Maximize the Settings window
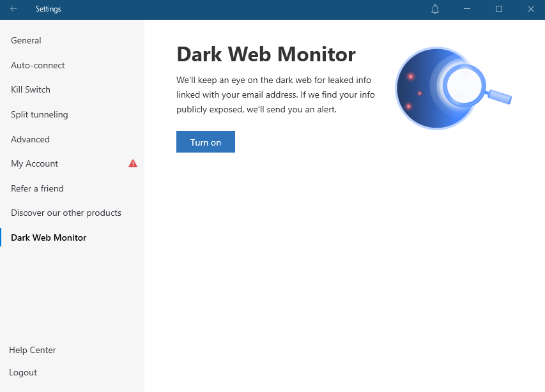This screenshot has height=392, width=545. [499, 9]
